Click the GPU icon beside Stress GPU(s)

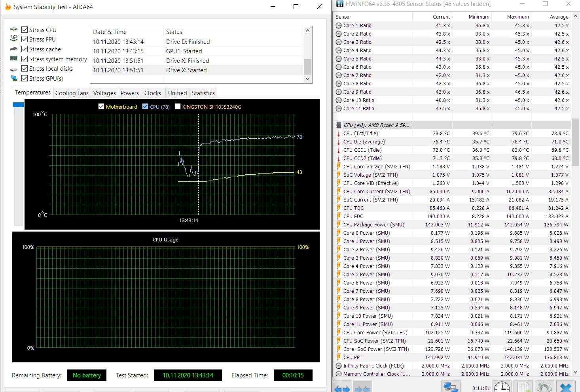click(13, 77)
